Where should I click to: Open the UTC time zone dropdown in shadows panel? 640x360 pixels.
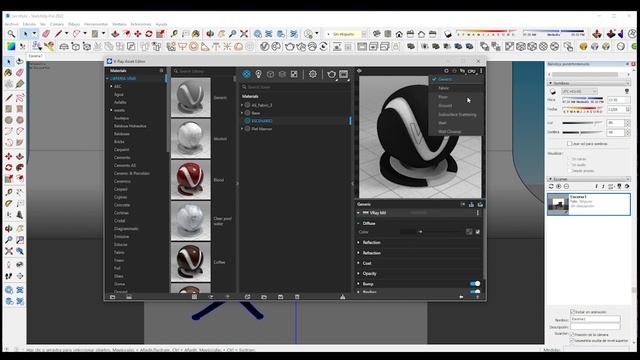(x=580, y=91)
